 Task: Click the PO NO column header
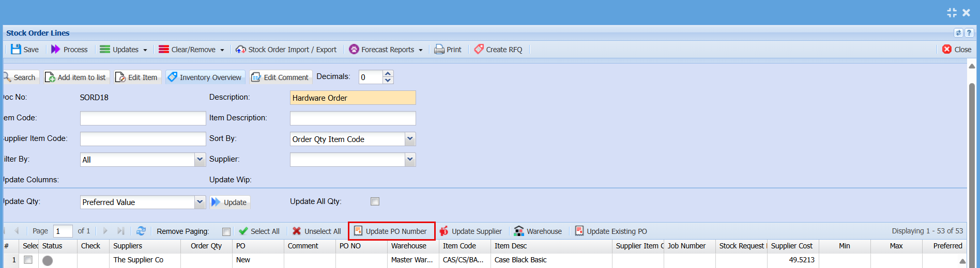[361, 246]
